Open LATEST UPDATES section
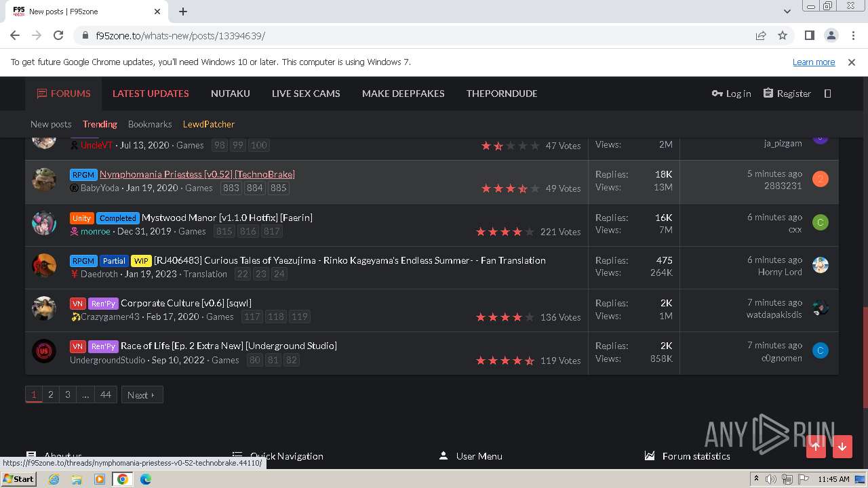The width and height of the screenshot is (868, 488). point(151,94)
